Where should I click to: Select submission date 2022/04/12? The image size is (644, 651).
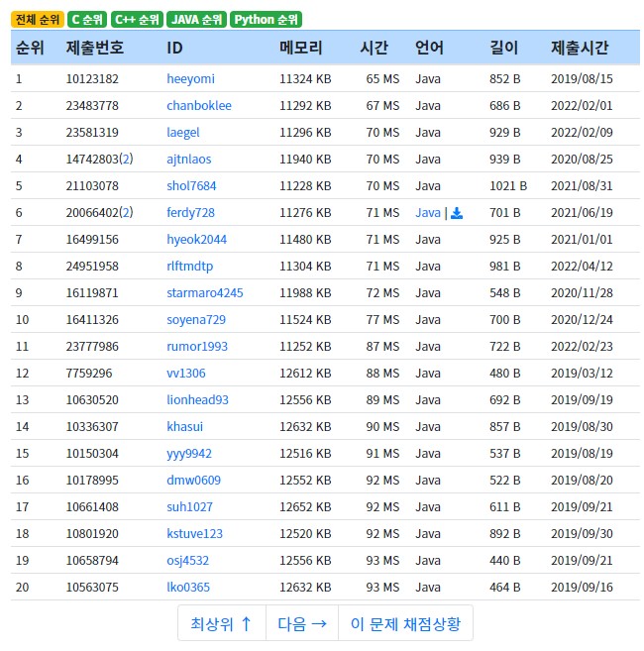coord(582,267)
